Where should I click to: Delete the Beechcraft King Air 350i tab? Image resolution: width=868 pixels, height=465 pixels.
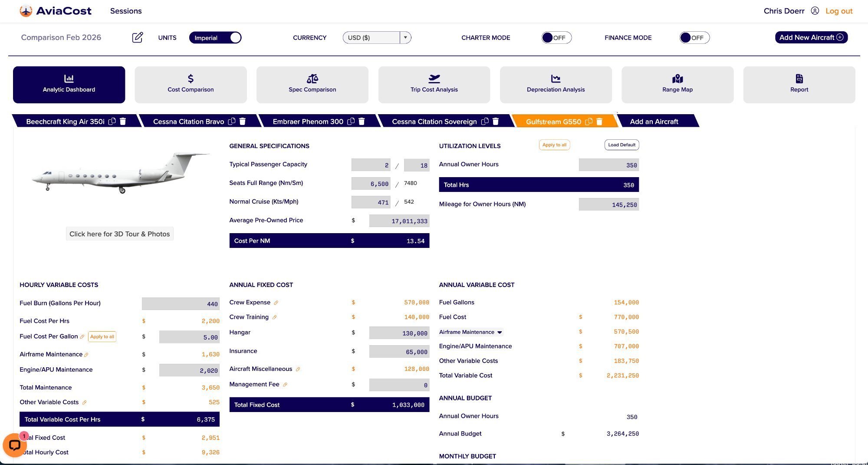(x=123, y=122)
